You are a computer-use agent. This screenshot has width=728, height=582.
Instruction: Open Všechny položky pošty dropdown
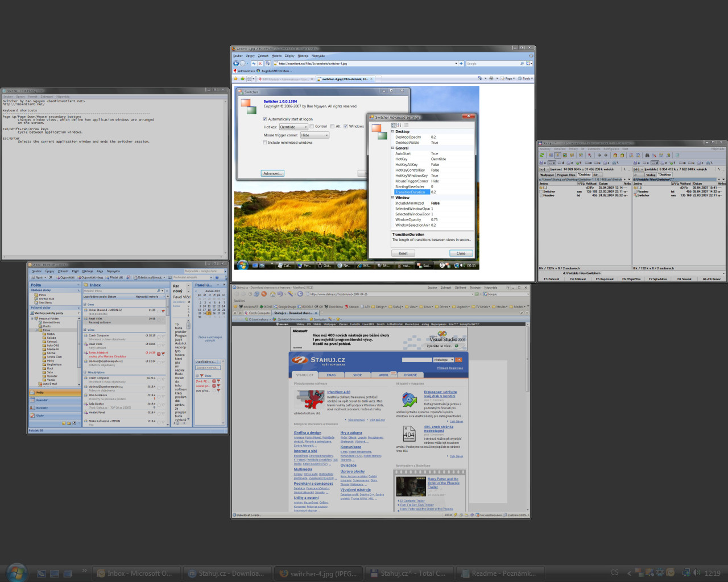click(x=78, y=313)
